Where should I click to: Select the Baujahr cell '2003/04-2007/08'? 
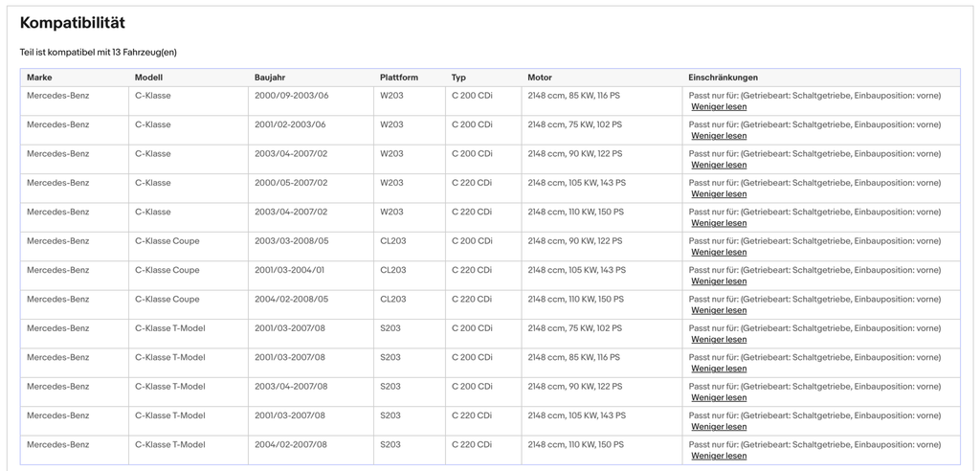[x=291, y=387]
